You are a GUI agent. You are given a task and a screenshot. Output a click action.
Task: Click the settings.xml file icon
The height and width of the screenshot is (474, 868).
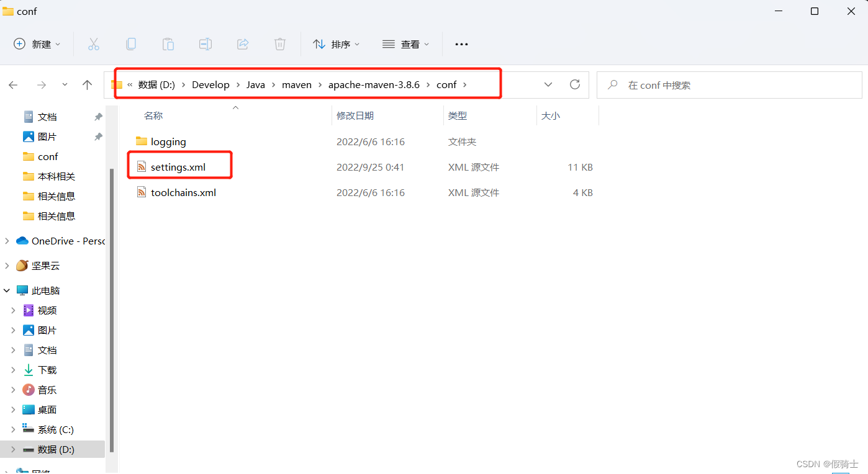141,167
